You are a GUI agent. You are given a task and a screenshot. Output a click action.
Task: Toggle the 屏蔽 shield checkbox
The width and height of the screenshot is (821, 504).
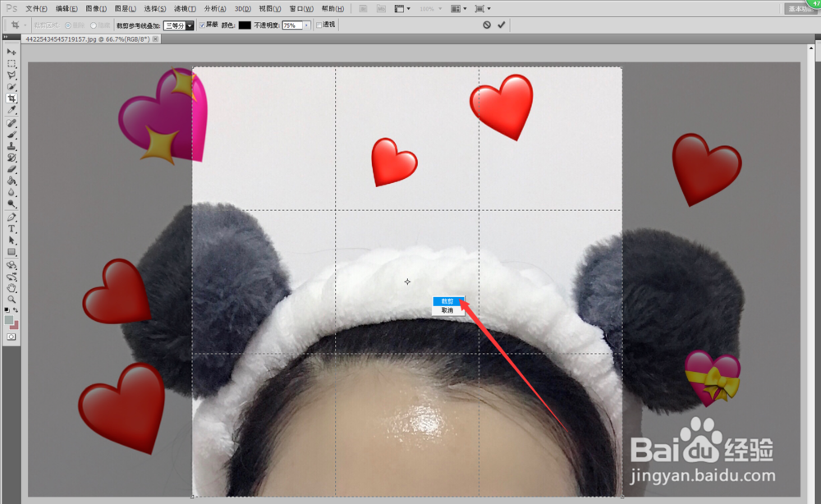pyautogui.click(x=203, y=25)
